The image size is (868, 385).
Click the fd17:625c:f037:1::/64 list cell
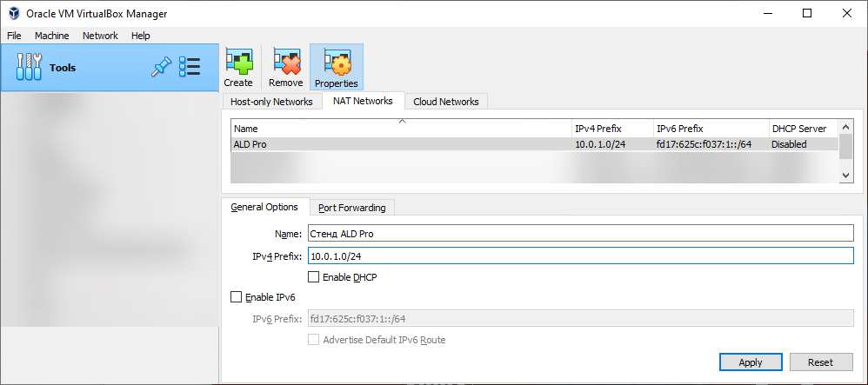tap(704, 144)
